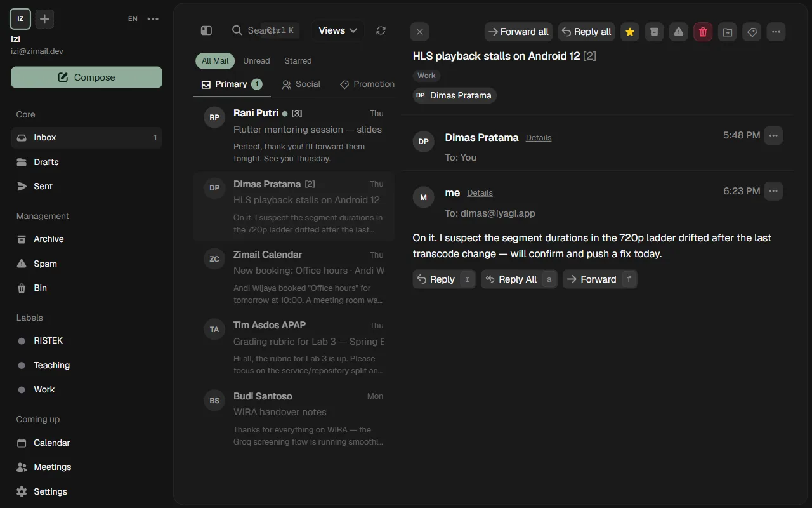
Task: Move thread to folder icon
Action: (728, 32)
